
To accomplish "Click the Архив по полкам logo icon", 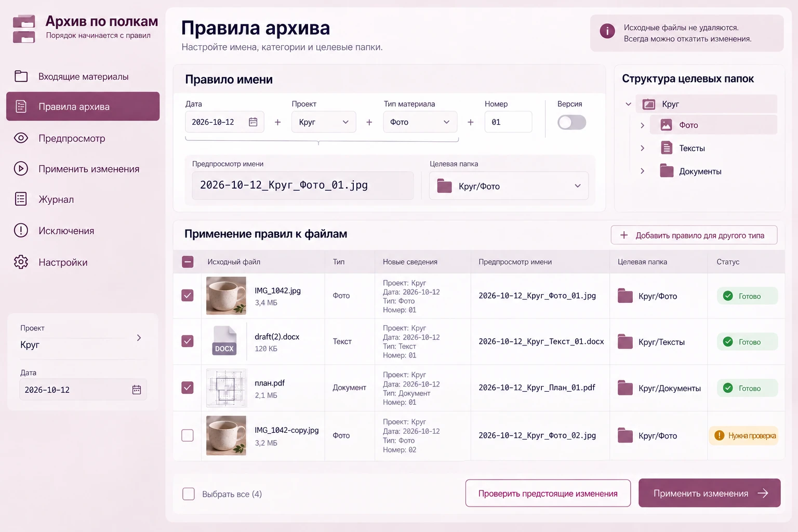I will pos(24,29).
